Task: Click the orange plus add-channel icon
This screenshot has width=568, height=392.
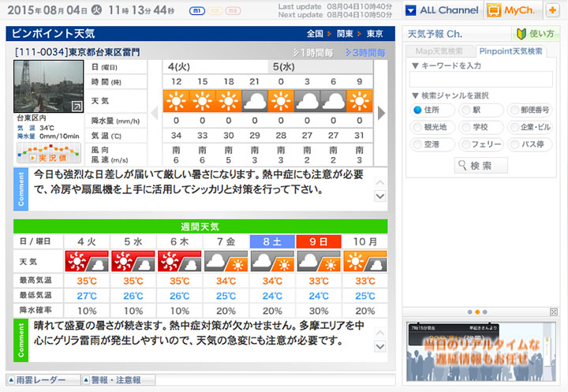Action: [552, 10]
